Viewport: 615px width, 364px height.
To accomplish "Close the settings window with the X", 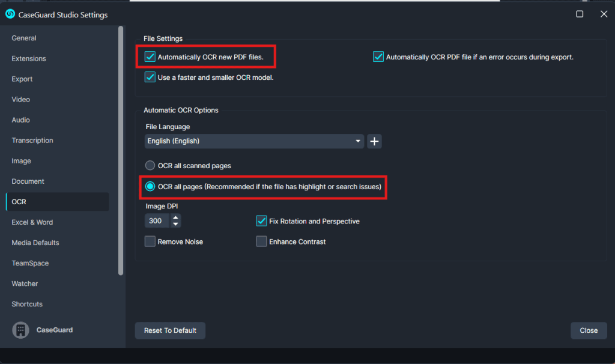I will pyautogui.click(x=604, y=14).
